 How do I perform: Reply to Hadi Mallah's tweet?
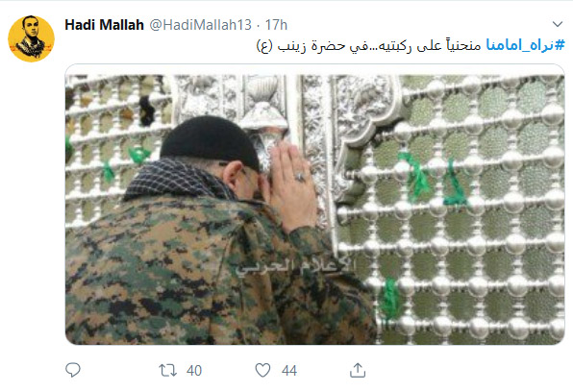73,370
